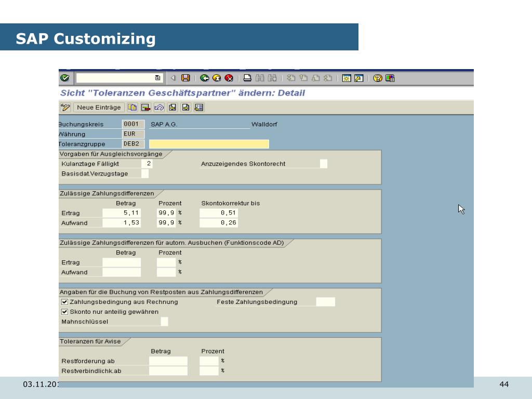Click the green Enter checkmark icon
Viewport: 532px width, 399px height.
coord(64,78)
